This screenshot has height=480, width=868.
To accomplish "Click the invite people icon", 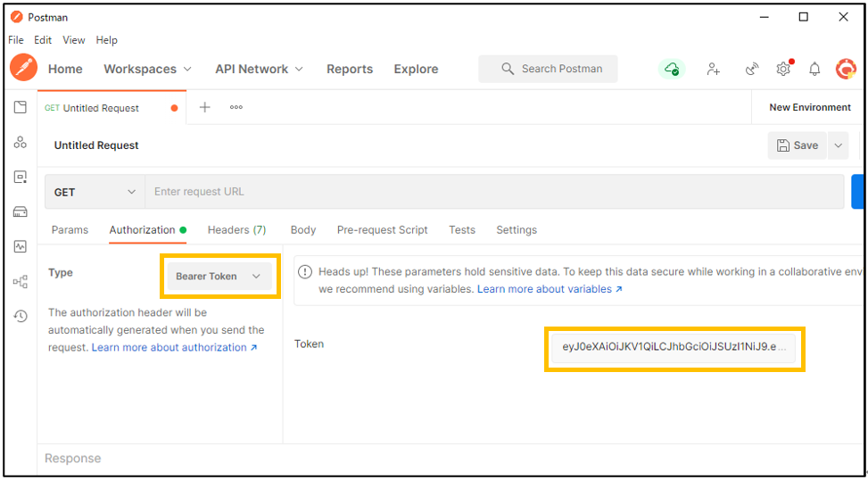I will point(714,69).
